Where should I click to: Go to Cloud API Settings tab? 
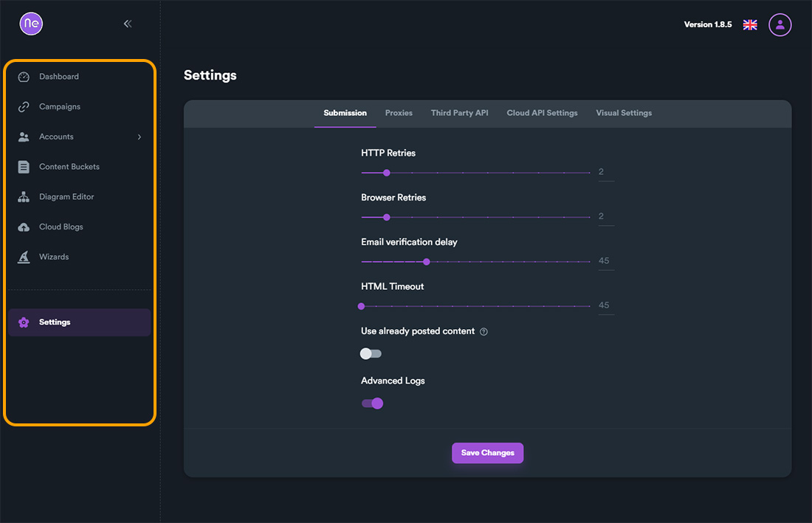coord(543,113)
